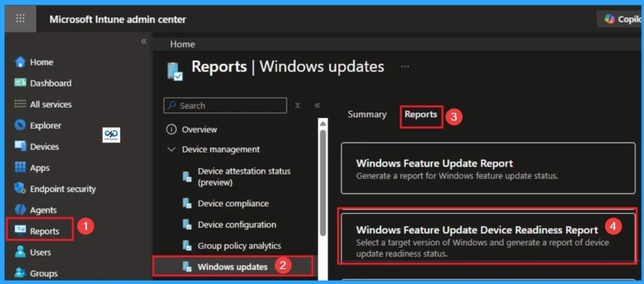Click the Reports page title device icon
Image resolution: width=644 pixels, height=284 pixels.
tap(175, 71)
